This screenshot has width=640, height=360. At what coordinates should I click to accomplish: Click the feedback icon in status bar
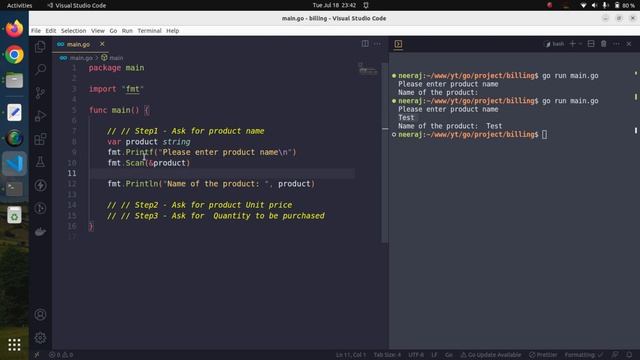(x=615, y=355)
